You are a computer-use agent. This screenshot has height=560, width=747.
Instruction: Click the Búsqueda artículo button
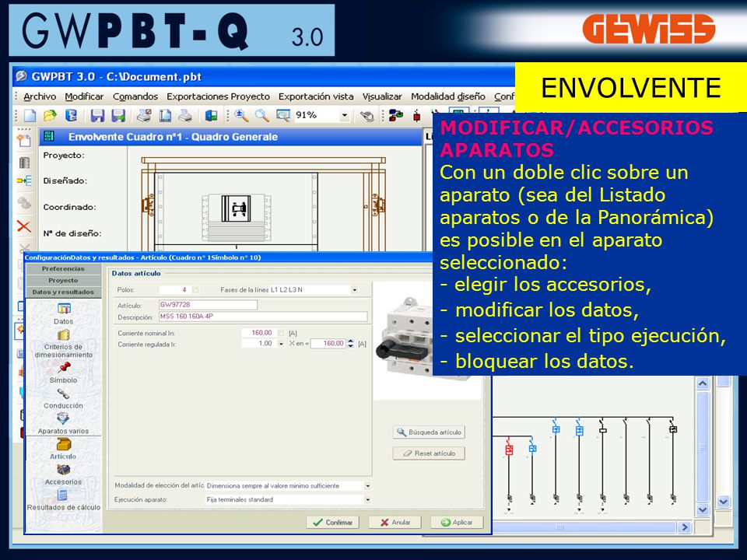[429, 432]
